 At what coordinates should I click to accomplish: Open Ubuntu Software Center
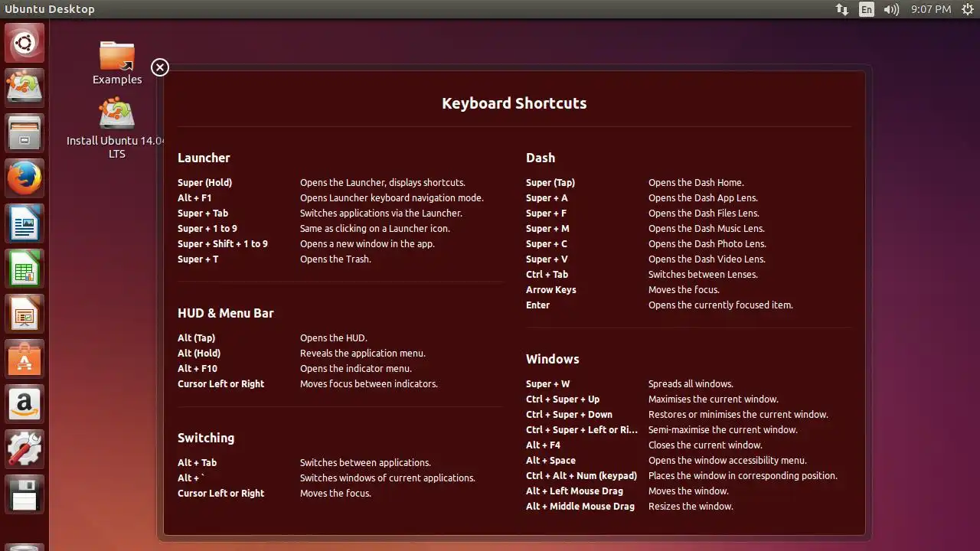25,358
